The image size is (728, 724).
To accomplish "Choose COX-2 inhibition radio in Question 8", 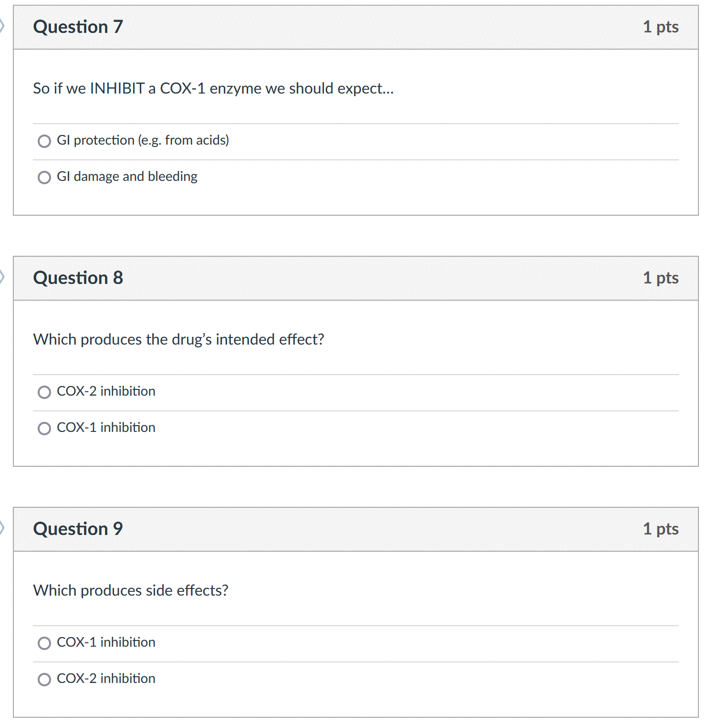I will (44, 392).
